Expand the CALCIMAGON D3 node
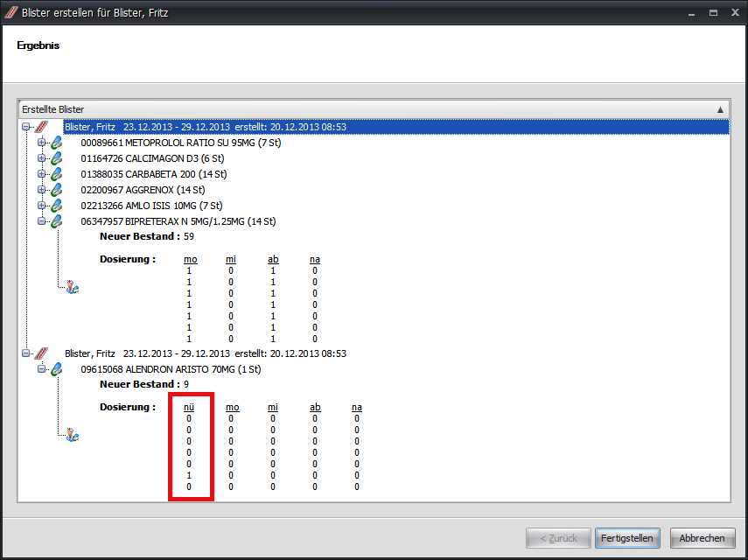The image size is (748, 560). 41,158
